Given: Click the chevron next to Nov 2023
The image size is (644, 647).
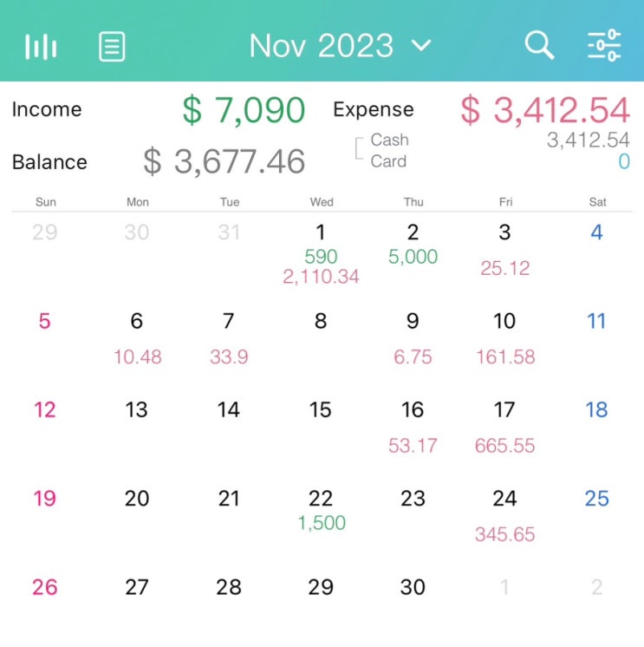Looking at the screenshot, I should (421, 45).
